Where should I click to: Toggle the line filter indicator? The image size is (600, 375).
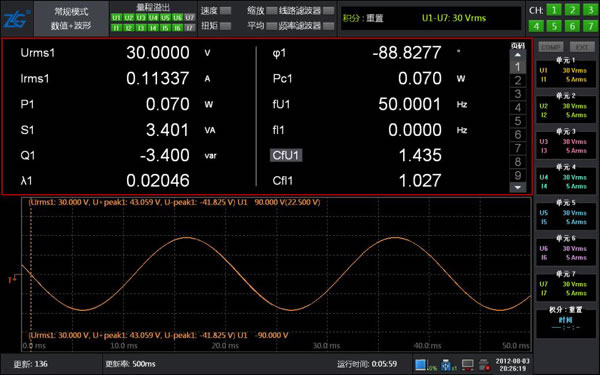coord(328,11)
